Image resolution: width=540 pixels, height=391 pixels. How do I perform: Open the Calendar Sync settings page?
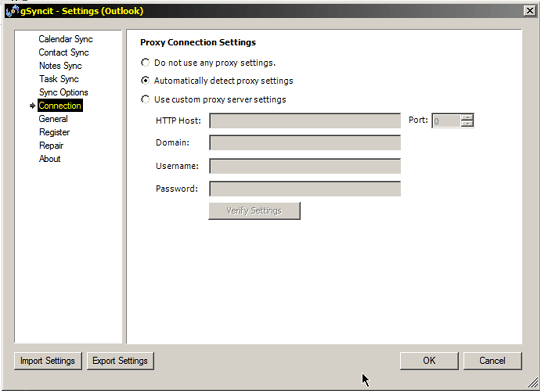click(x=65, y=39)
